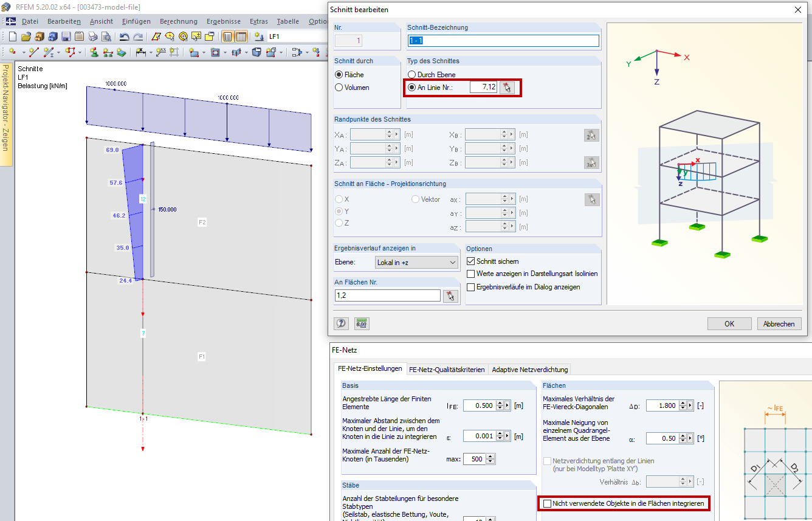The width and height of the screenshot is (812, 521).
Task: Uncheck the Schnitt sichern checkbox
Action: point(470,261)
